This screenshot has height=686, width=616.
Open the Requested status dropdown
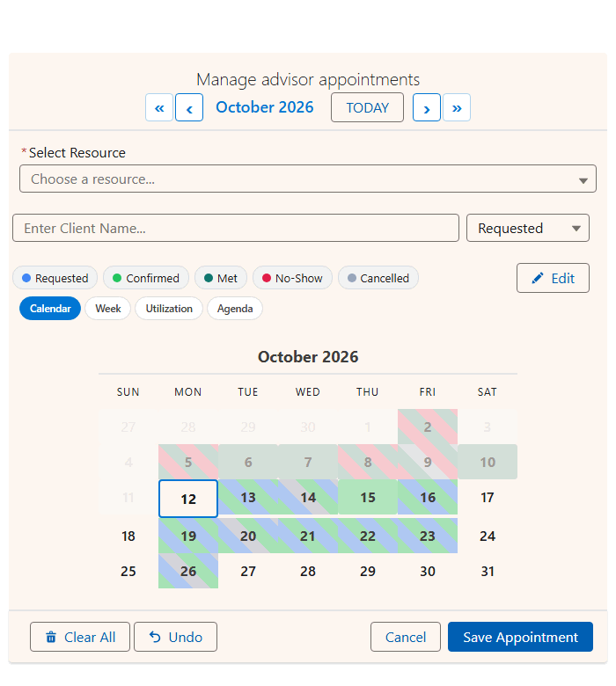[x=528, y=228]
